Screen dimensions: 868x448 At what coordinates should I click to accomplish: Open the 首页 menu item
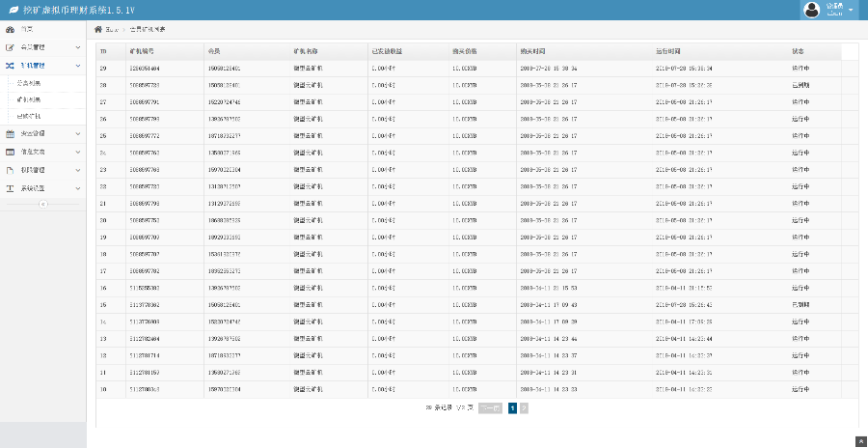(x=43, y=29)
